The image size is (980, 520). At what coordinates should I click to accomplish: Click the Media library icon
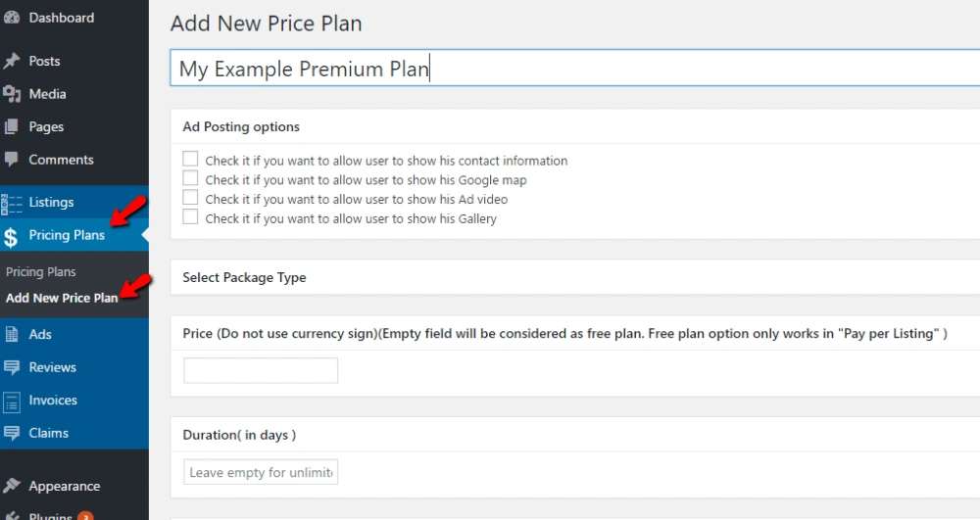pos(12,94)
